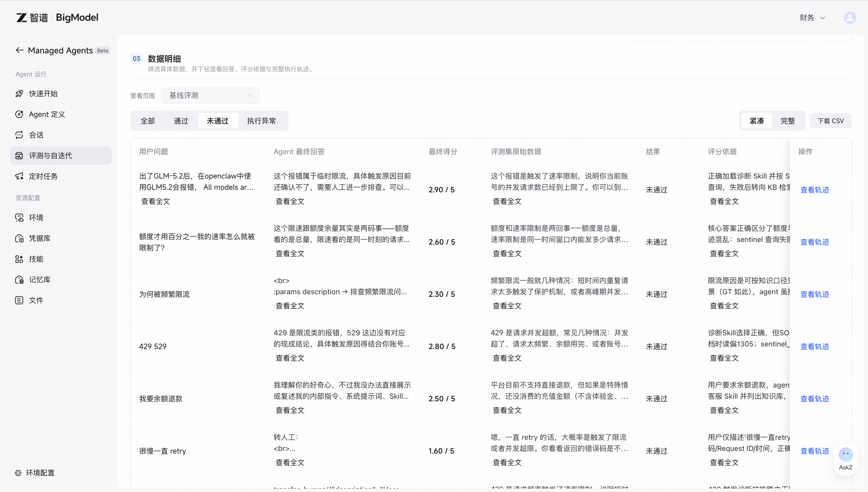Open the AskZ assistant bubble
The width and height of the screenshot is (868, 492).
(x=846, y=459)
